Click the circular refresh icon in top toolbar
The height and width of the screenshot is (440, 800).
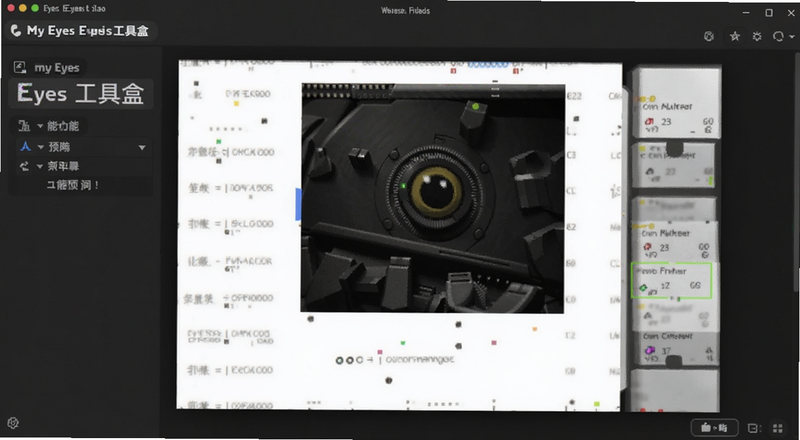(x=779, y=36)
